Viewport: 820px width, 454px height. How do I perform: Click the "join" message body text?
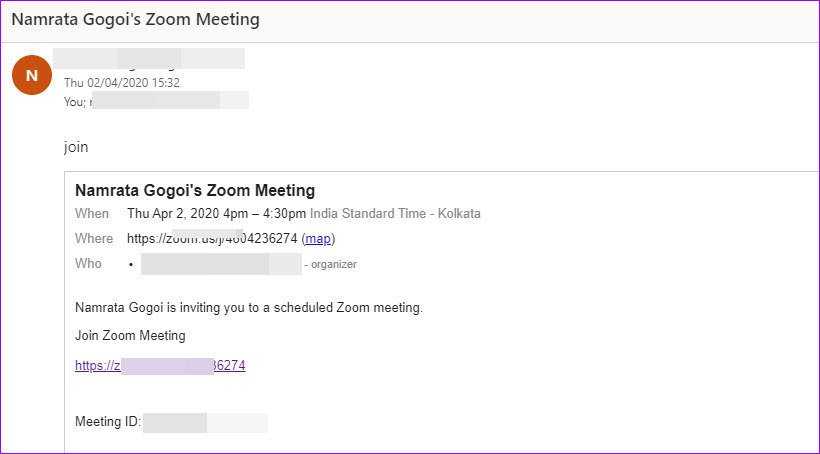tap(76, 147)
